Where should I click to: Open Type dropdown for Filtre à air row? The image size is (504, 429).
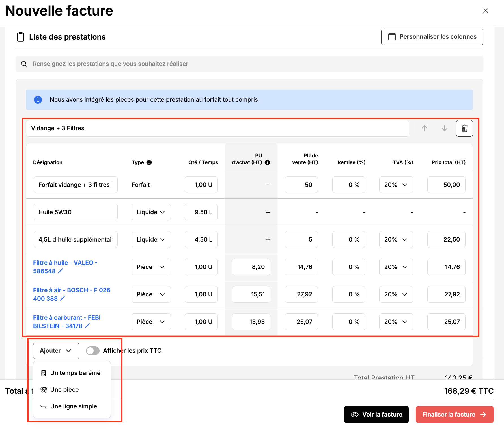151,294
